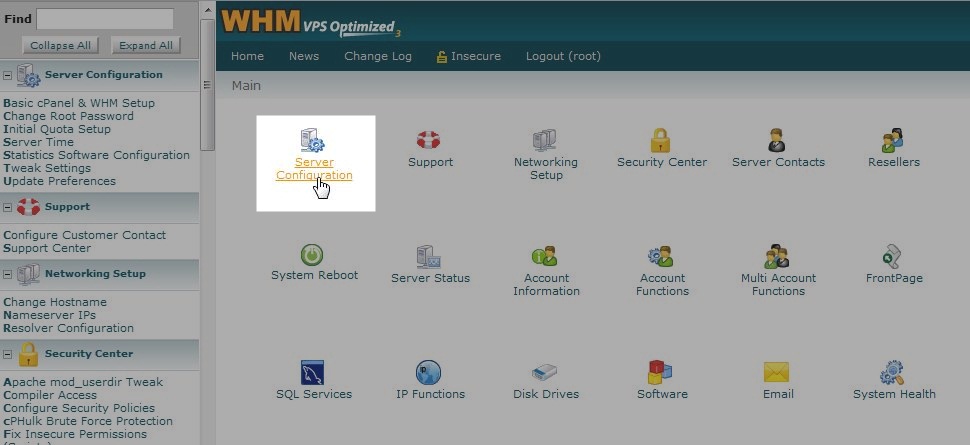
Task: Open the Software blocks icon
Action: coord(660,372)
